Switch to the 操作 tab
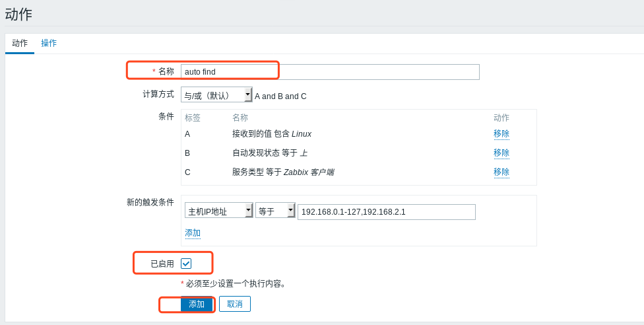Image resolution: width=644 pixels, height=325 pixels. tap(49, 43)
